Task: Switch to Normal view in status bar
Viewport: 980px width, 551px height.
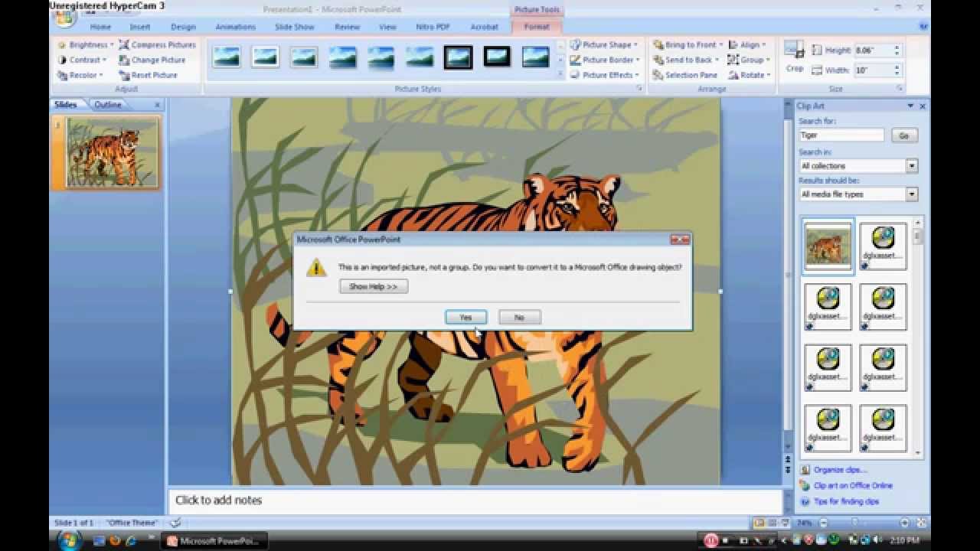Action: point(759,523)
